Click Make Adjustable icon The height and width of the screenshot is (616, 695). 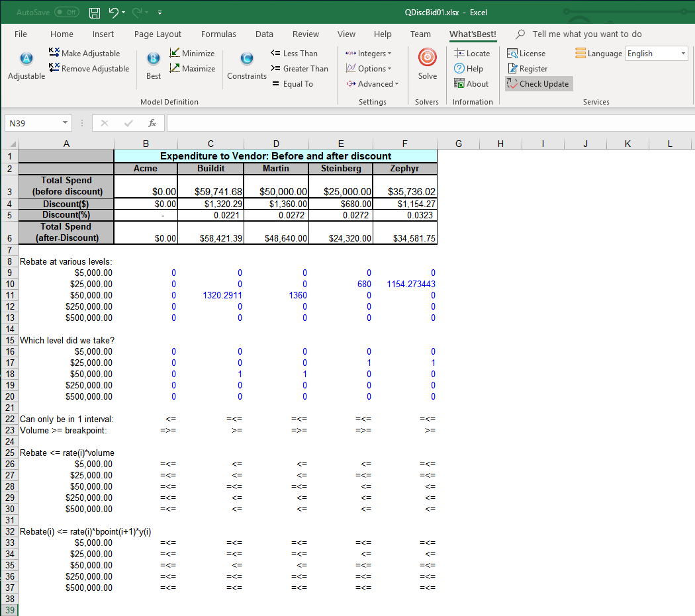click(x=54, y=52)
